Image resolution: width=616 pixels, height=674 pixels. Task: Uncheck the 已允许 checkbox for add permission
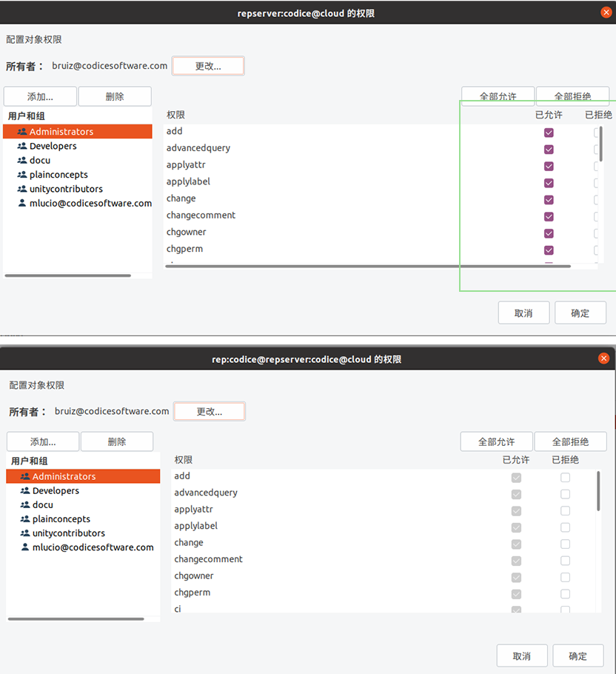point(549,132)
